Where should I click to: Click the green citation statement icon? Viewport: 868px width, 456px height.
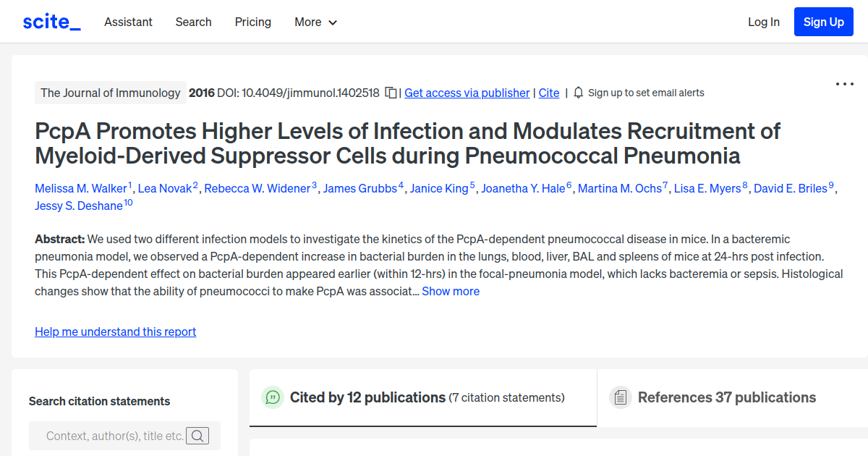click(x=273, y=397)
